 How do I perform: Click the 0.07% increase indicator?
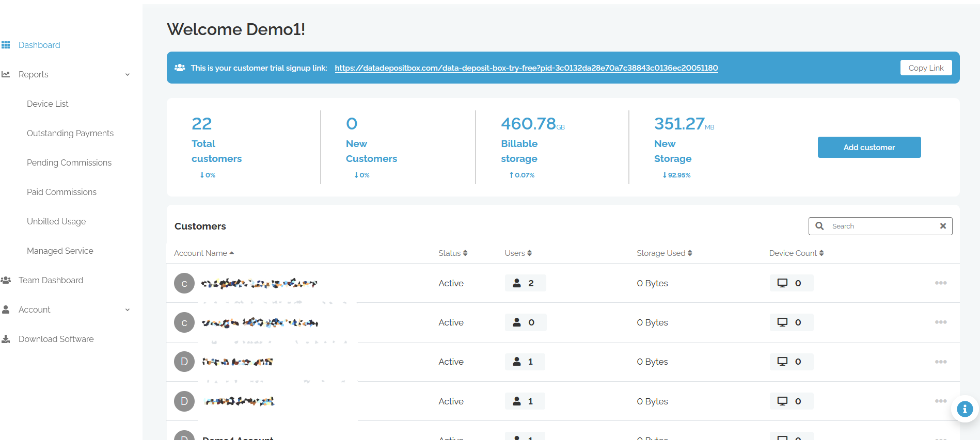pyautogui.click(x=522, y=175)
